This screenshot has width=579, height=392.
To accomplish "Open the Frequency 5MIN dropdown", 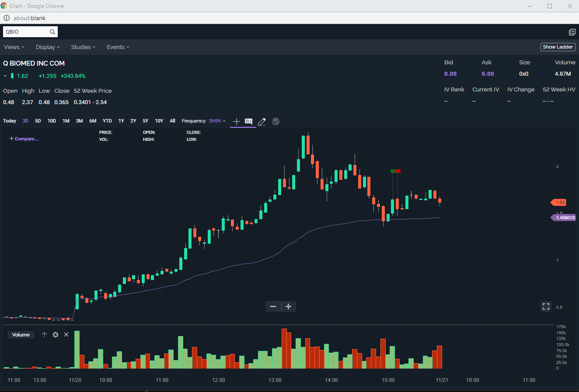I will (x=217, y=121).
